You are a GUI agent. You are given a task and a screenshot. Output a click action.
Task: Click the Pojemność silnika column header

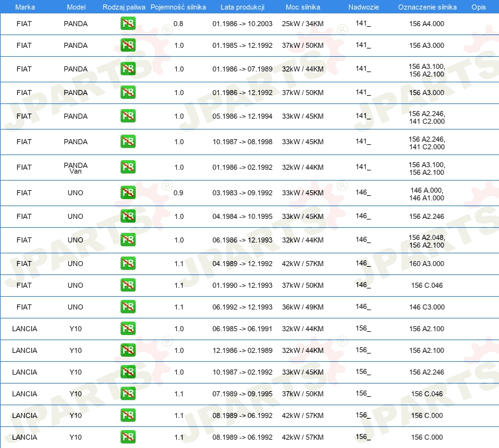click(178, 7)
